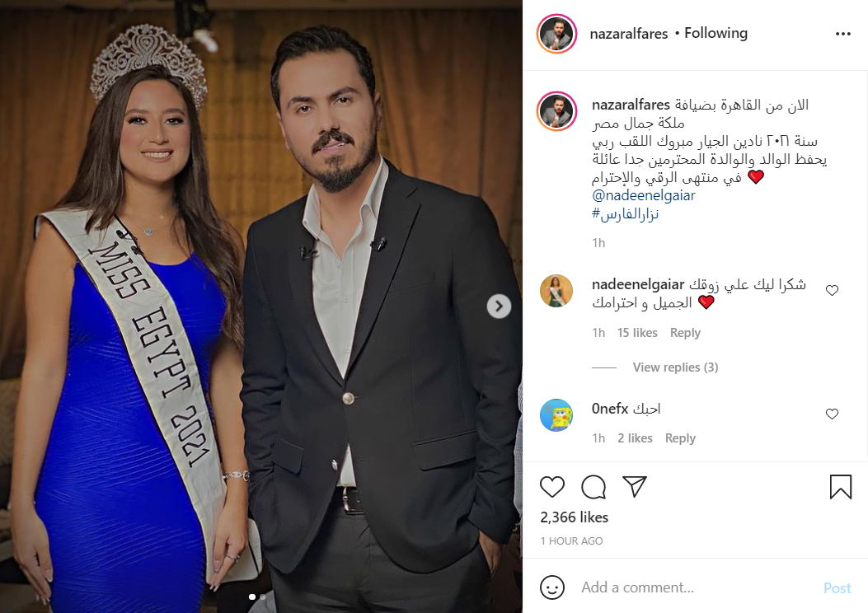Viewport: 868px width, 613px height.
Task: Open the three-dot more options menu
Action: pyautogui.click(x=843, y=34)
